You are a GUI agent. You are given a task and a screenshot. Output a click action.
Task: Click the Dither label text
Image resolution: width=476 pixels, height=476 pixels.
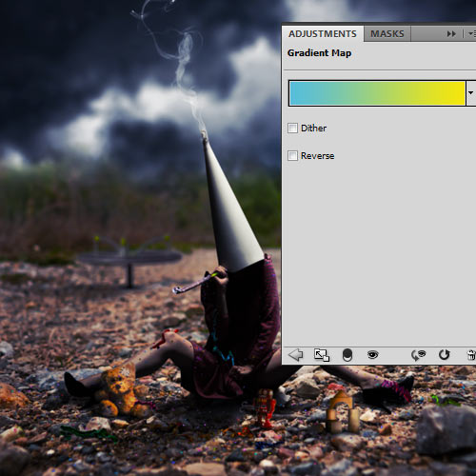pyautogui.click(x=313, y=129)
